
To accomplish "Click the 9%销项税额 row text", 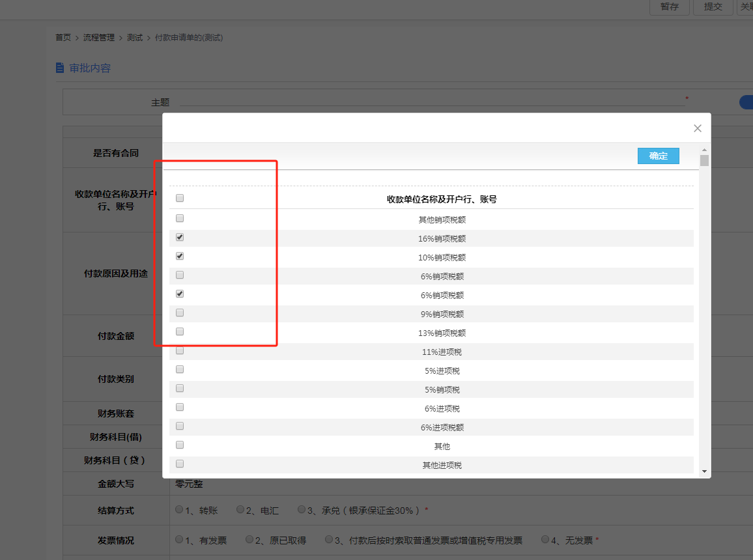I will click(x=442, y=315).
